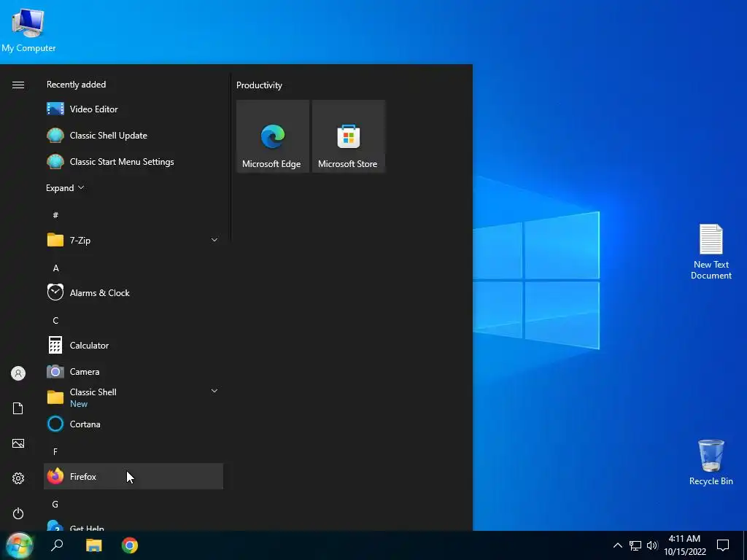Open Documents from Start sidebar
This screenshot has height=560, width=747.
pyautogui.click(x=18, y=408)
